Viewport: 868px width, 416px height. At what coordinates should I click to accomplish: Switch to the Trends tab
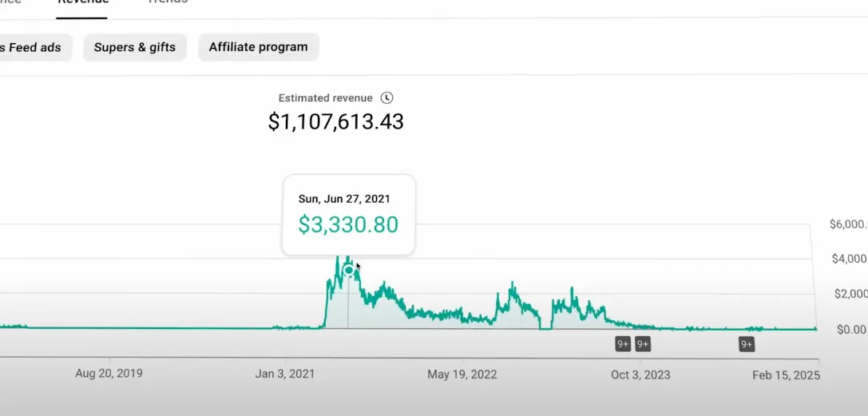coord(168,2)
